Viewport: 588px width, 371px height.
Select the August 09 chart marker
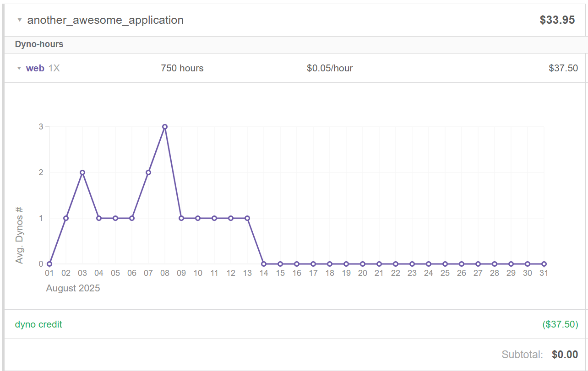coord(181,218)
